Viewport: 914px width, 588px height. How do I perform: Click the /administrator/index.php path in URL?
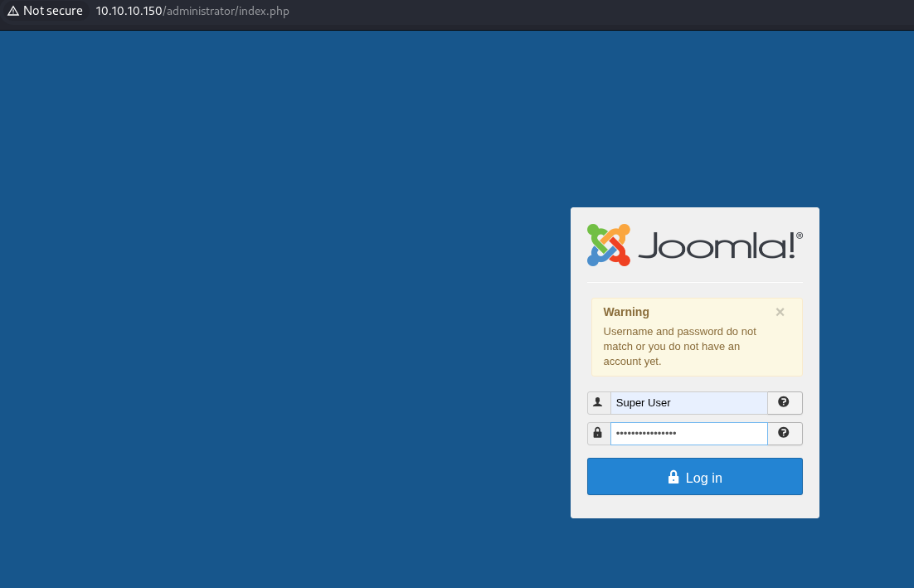226,11
